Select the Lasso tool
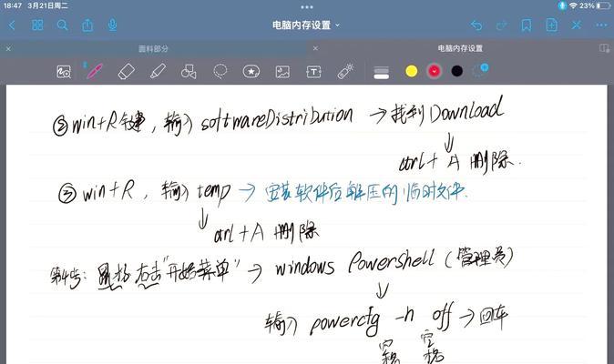Image resolution: width=614 pixels, height=364 pixels. [220, 72]
